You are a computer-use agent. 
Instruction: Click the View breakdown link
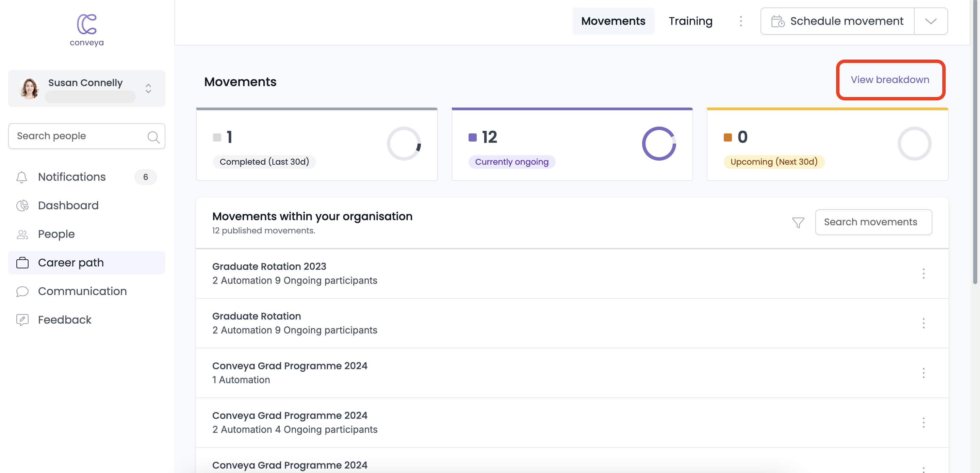point(890,80)
